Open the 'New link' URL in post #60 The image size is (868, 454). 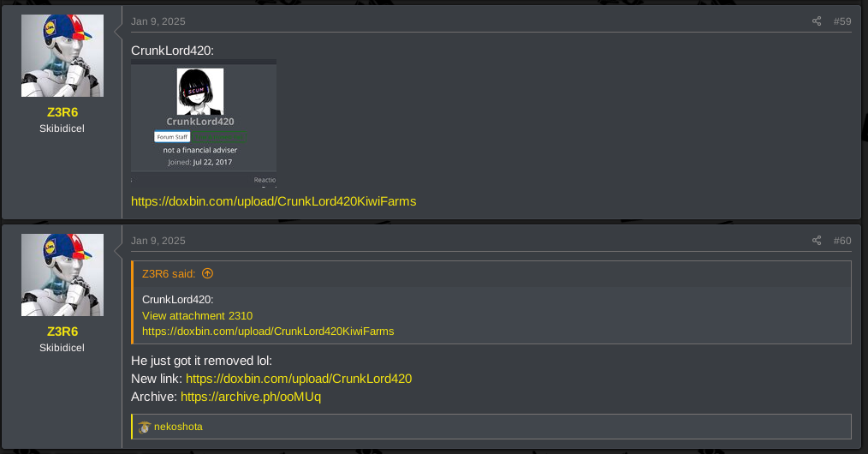pyautogui.click(x=299, y=379)
